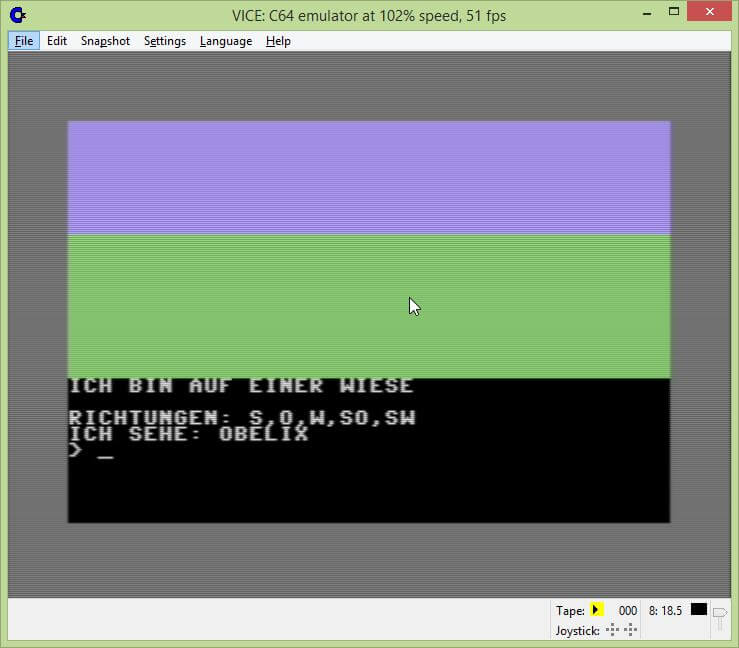
Task: Open the Help menu
Action: [278, 41]
